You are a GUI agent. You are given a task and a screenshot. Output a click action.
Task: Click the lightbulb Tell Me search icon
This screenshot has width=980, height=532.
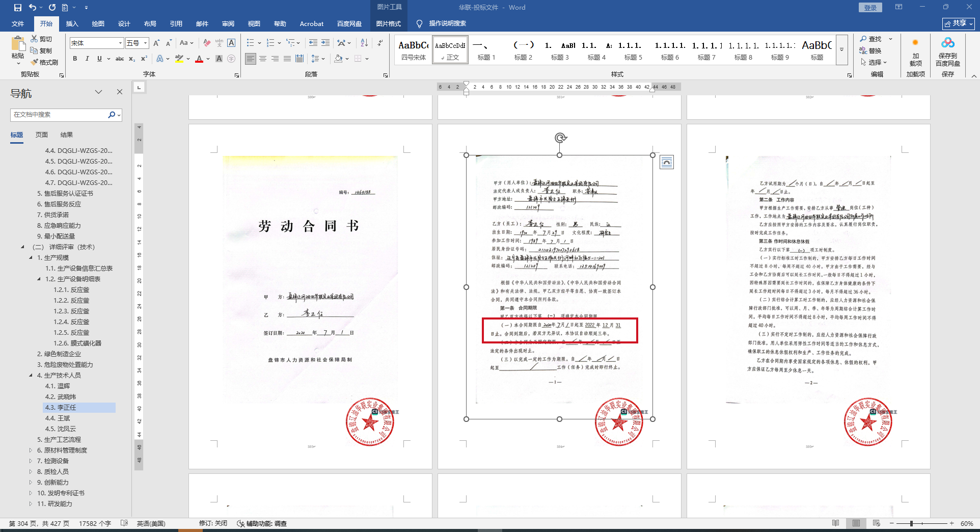[x=420, y=23]
